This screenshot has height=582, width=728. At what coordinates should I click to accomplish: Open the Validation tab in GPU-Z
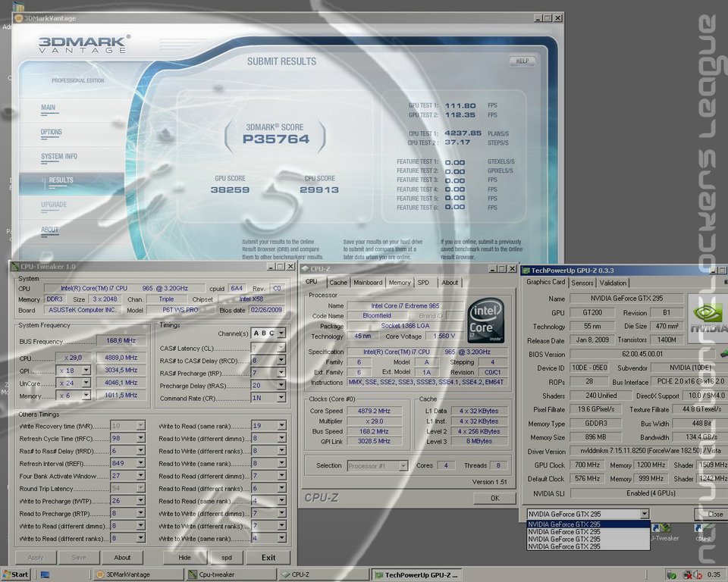pos(613,283)
